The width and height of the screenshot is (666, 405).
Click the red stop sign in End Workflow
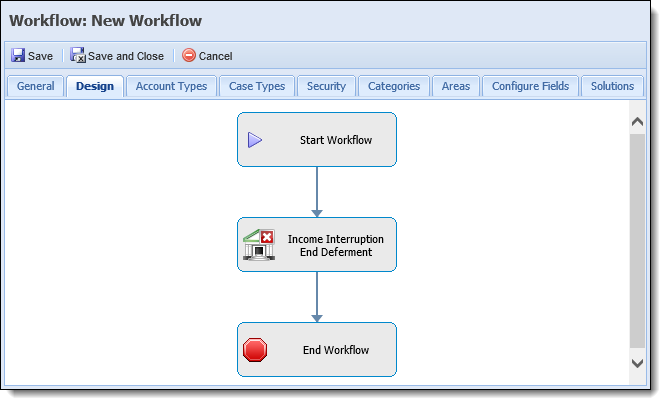pyautogui.click(x=255, y=350)
